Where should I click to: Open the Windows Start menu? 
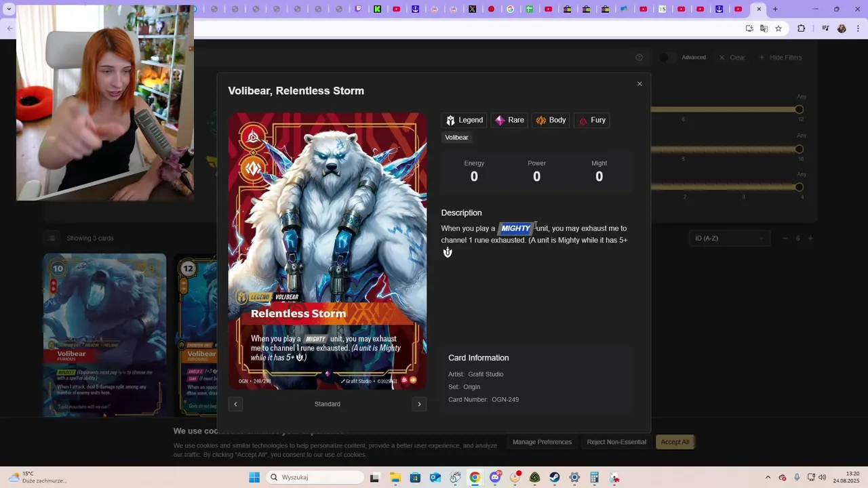pyautogui.click(x=254, y=478)
